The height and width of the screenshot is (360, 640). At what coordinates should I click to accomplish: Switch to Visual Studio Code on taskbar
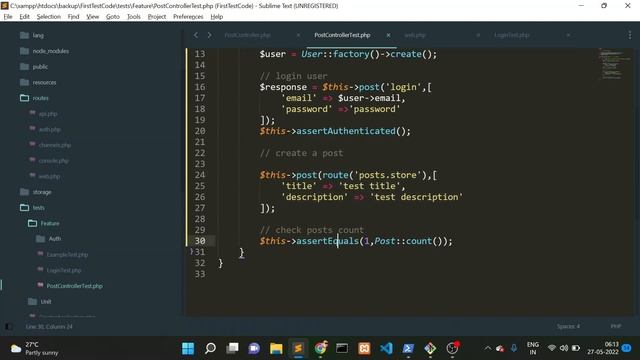386,348
